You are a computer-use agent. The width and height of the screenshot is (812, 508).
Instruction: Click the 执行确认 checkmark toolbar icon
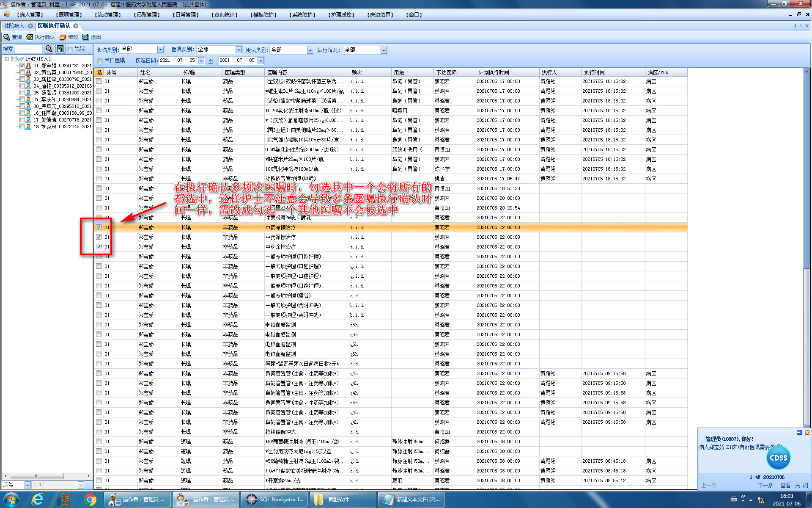pyautogui.click(x=30, y=37)
